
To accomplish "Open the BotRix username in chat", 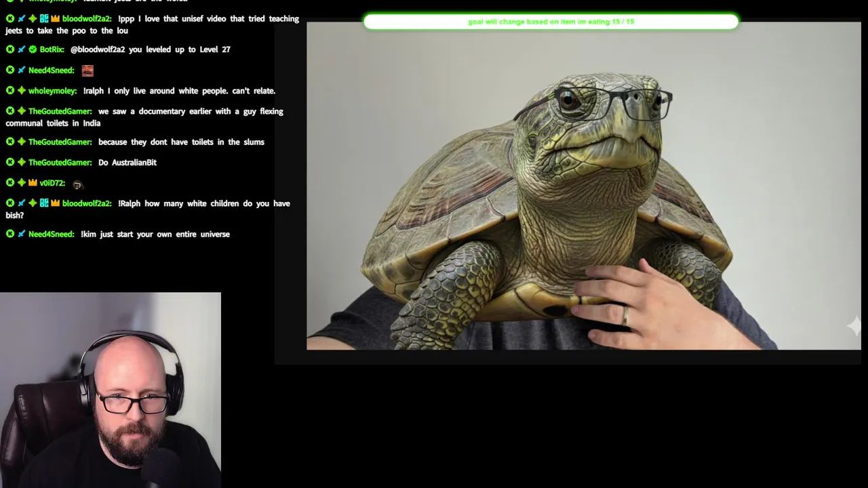I will [52, 49].
